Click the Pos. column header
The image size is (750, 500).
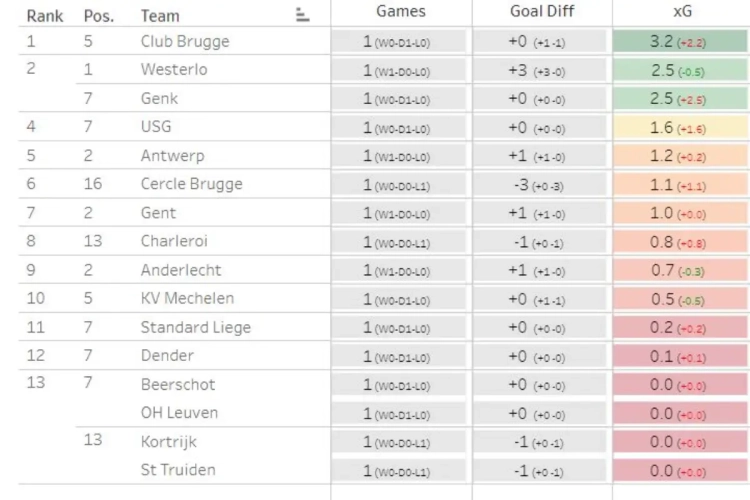click(99, 16)
